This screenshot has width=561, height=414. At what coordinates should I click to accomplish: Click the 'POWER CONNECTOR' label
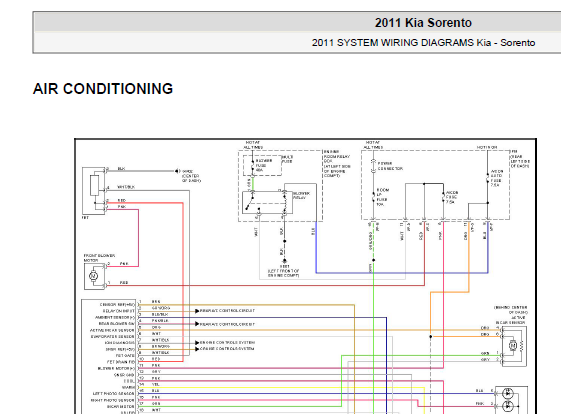tap(390, 166)
